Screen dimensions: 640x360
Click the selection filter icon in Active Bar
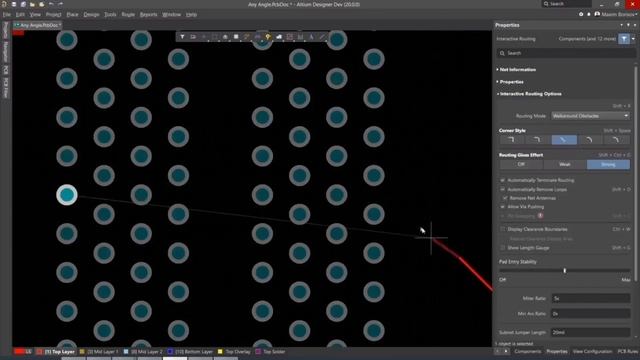(x=182, y=37)
